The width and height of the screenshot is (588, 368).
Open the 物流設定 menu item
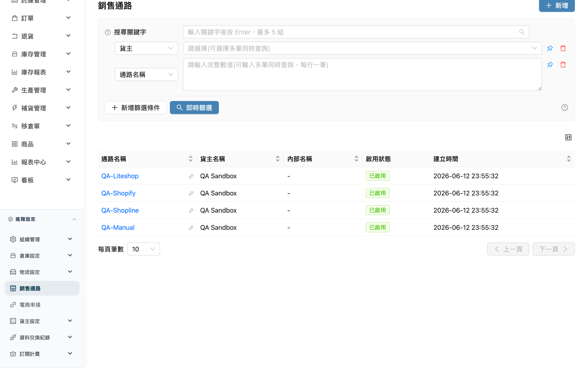click(x=42, y=272)
